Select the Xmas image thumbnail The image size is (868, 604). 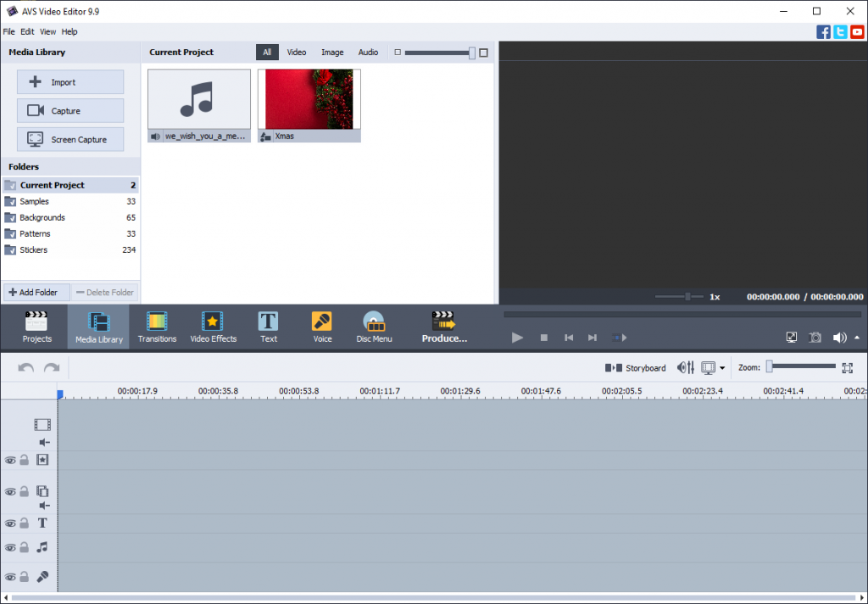(309, 105)
